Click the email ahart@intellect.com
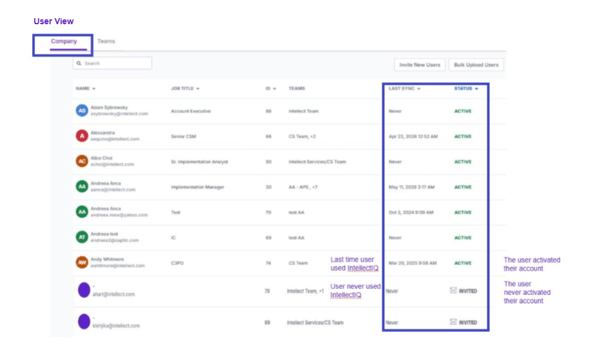596x364 pixels. click(x=114, y=294)
